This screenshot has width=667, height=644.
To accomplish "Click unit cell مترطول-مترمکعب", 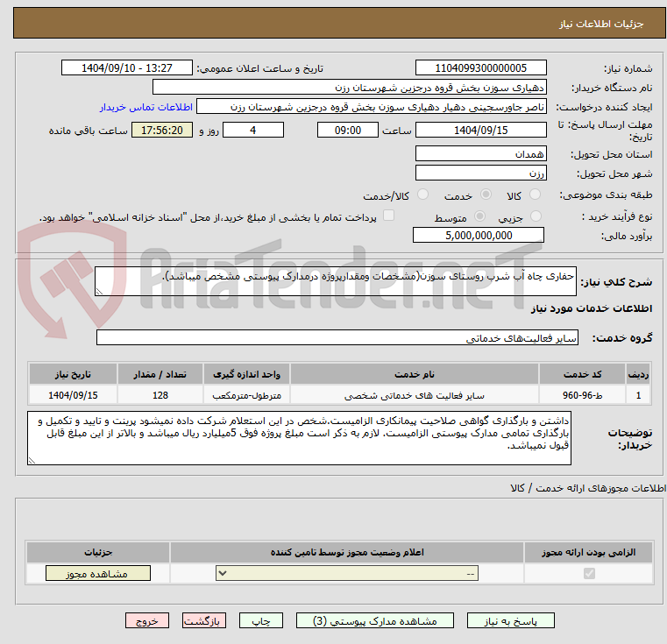I will click(246, 395).
